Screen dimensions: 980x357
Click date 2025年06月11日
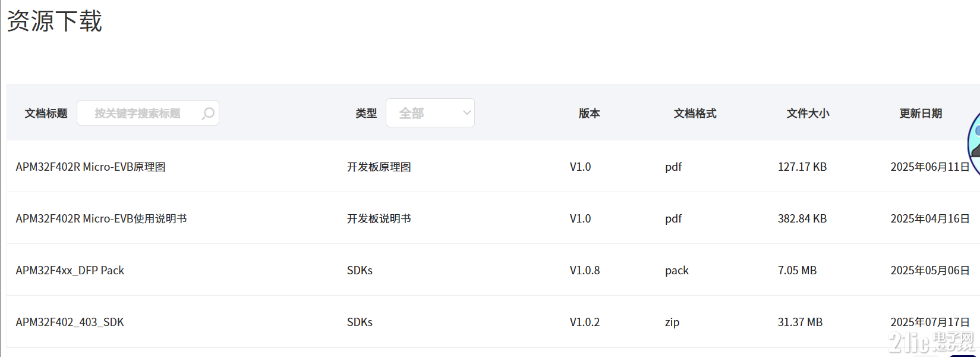[x=930, y=167]
